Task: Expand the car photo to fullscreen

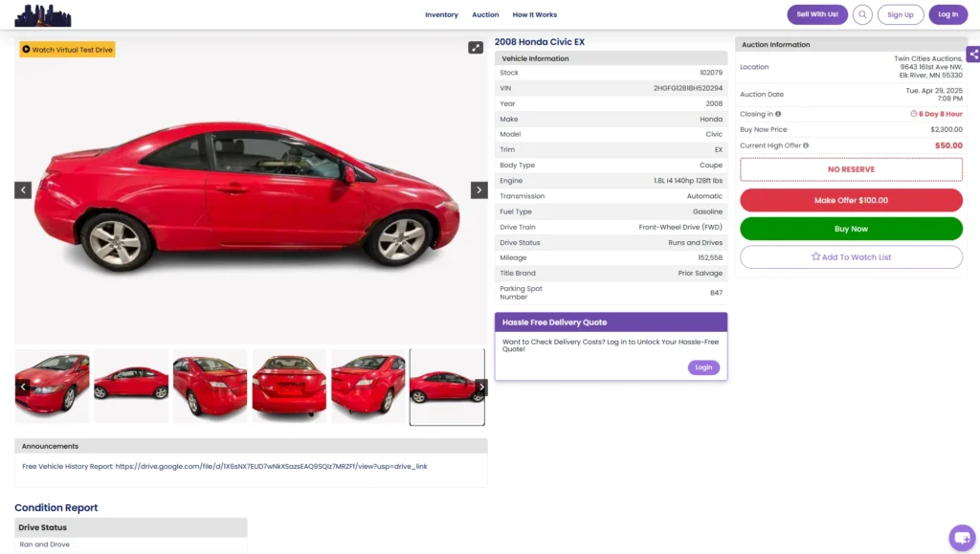Action: pyautogui.click(x=476, y=48)
